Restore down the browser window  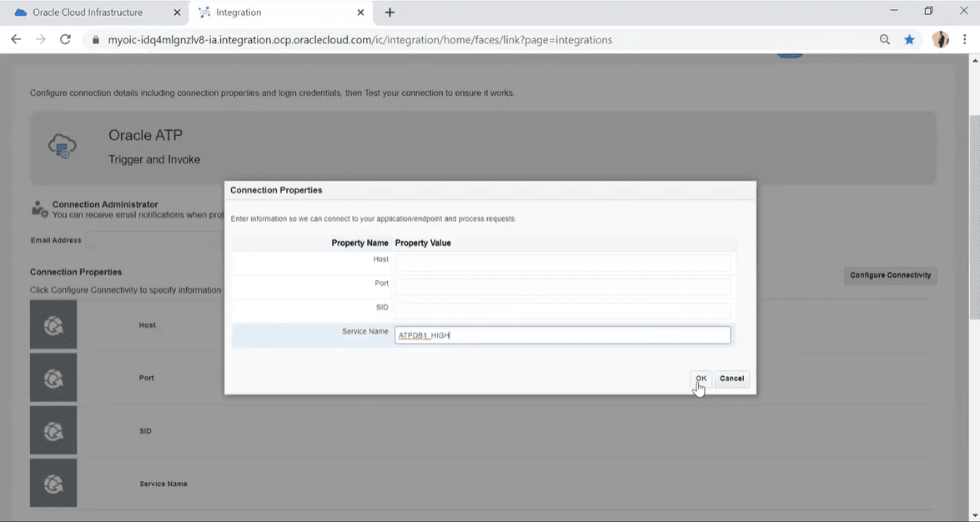[x=929, y=11]
